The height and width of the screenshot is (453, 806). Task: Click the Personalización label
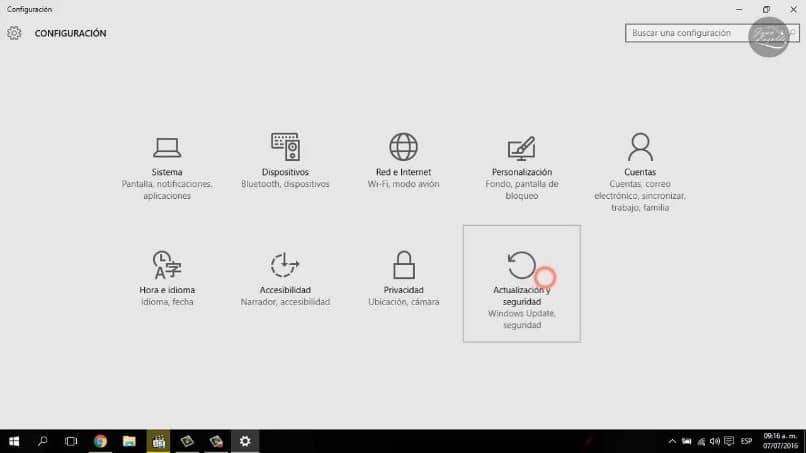point(522,172)
